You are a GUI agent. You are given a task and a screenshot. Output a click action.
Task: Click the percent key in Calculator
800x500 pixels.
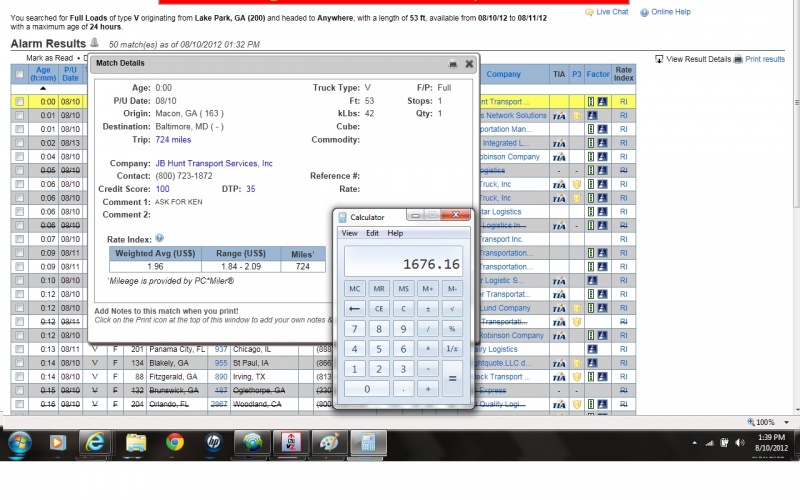[452, 329]
